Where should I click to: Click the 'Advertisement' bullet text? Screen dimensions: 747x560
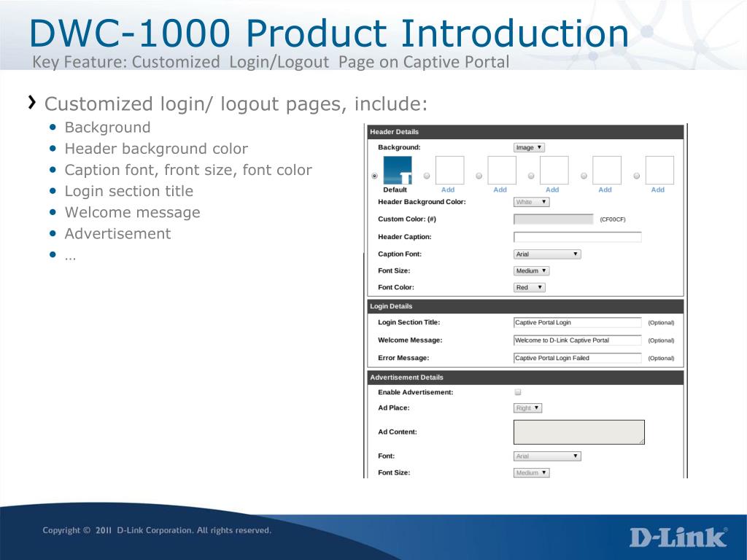(117, 233)
